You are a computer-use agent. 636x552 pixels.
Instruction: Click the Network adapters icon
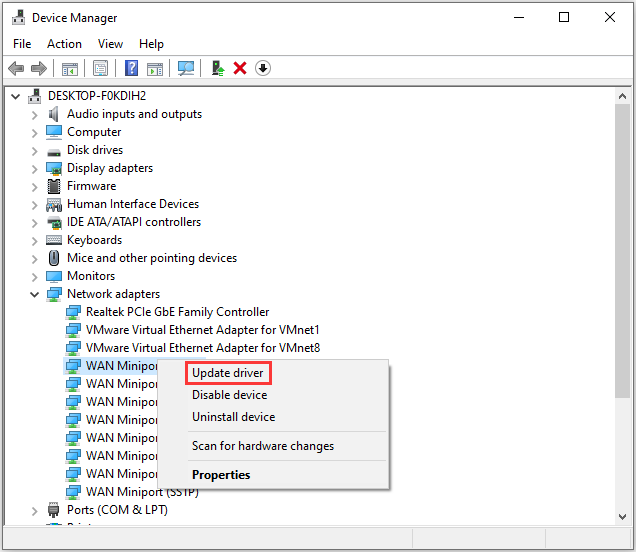pos(54,294)
